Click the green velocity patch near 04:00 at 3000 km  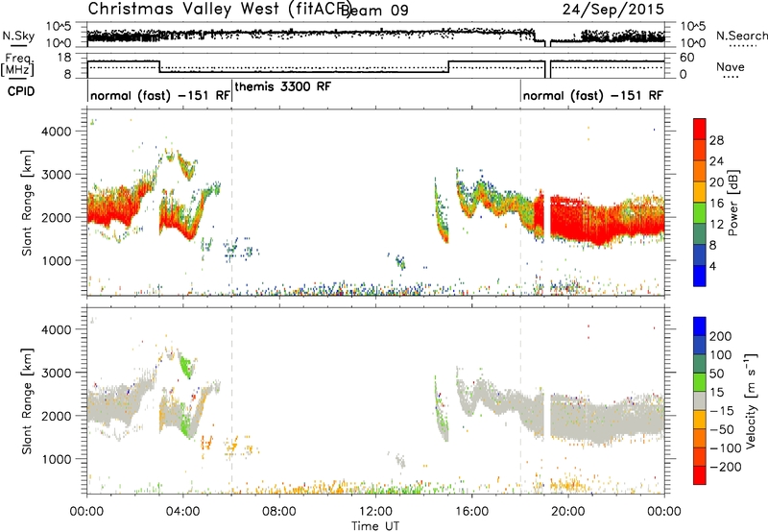click(185, 365)
